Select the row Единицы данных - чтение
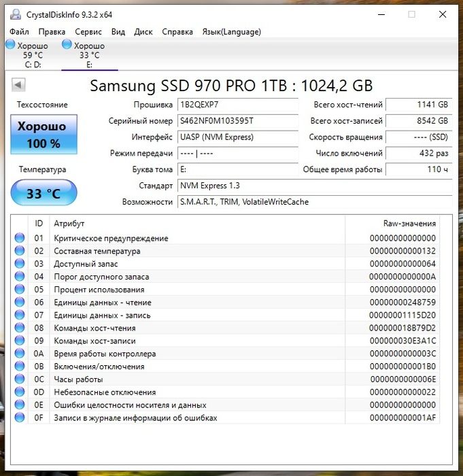This screenshot has width=463, height=476. pos(225,302)
